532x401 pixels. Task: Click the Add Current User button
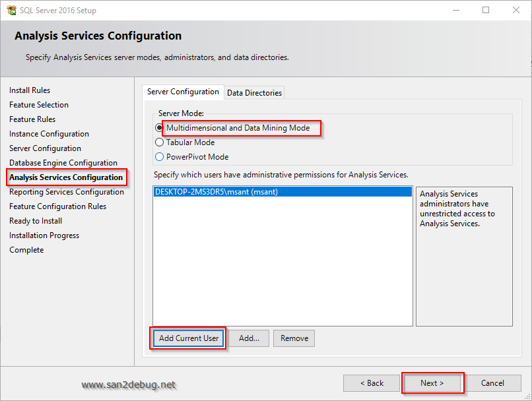coord(189,338)
